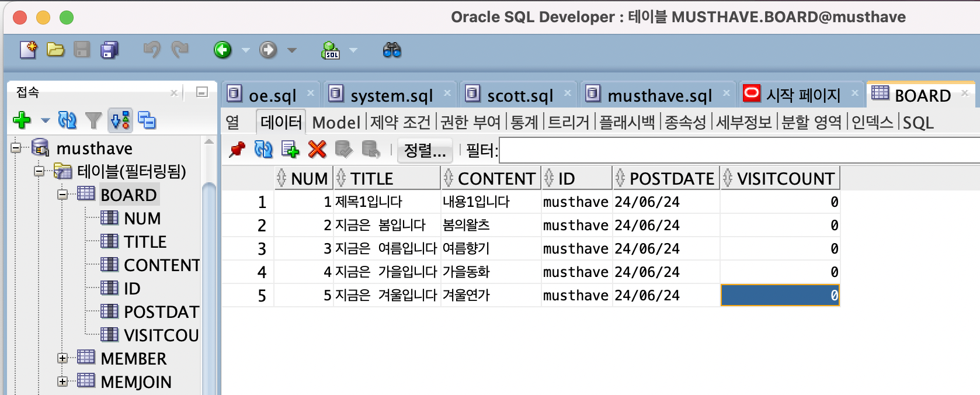Screen dimensions: 980x395
Task: Open the 인덱스 sub-tab
Action: [x=873, y=122]
